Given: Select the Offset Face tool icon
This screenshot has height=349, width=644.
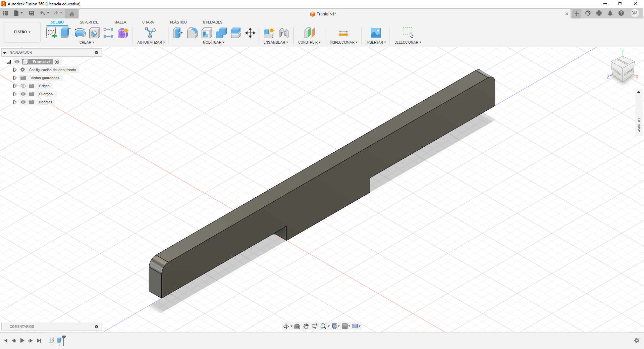Looking at the screenshot, I should click(236, 33).
